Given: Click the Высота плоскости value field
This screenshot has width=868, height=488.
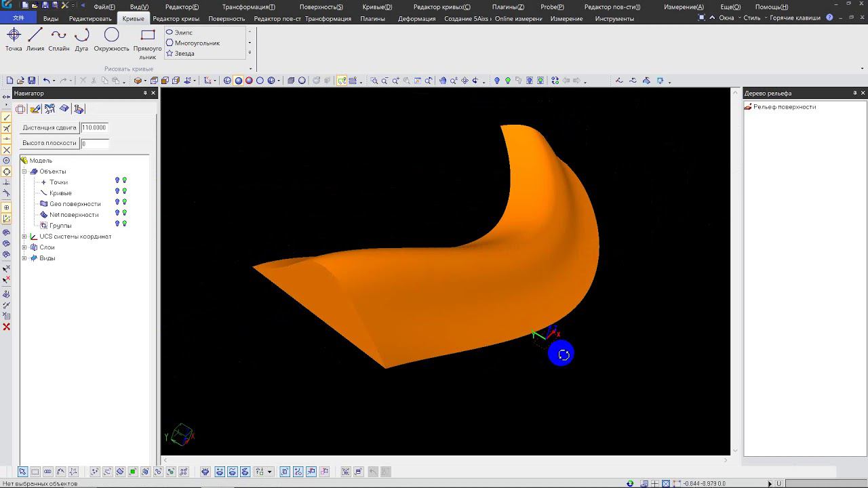Looking at the screenshot, I should [x=95, y=144].
